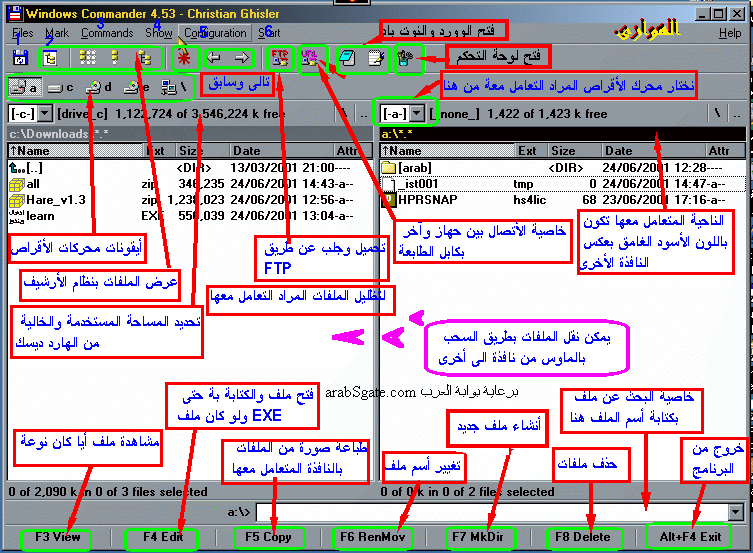
Task: Launch the Notepad toolbar icon
Action: (347, 58)
